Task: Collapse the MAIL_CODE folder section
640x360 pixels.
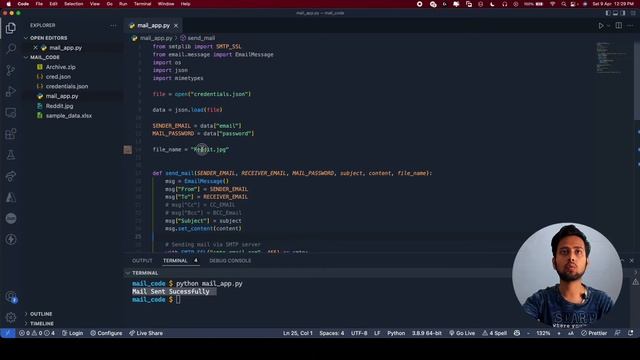Action: tap(44, 57)
